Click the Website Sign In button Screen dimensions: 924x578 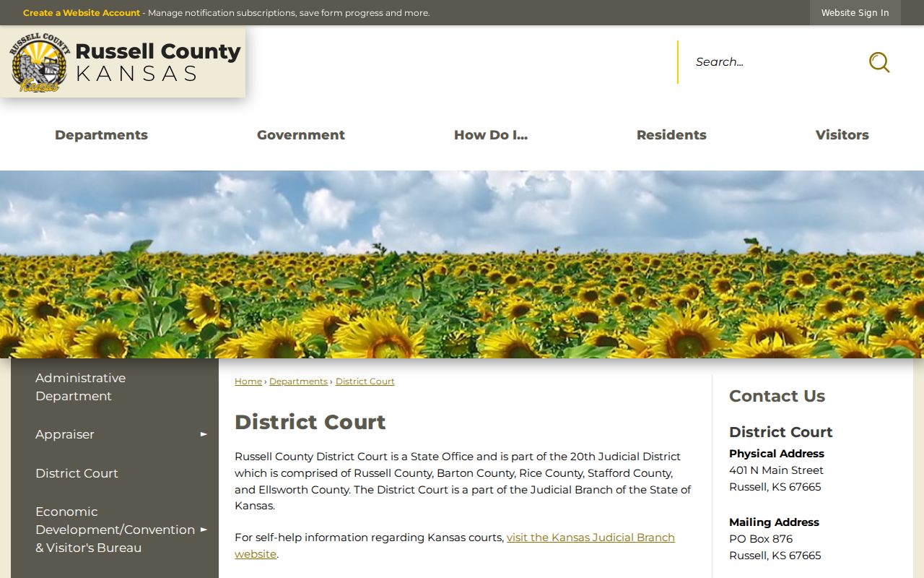pos(855,13)
